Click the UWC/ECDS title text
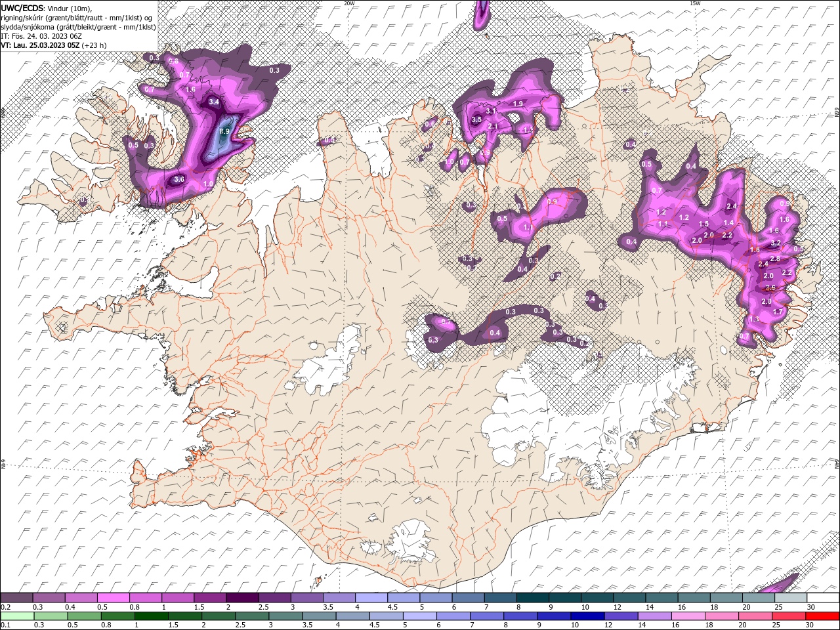840x630 pixels. tap(21, 8)
